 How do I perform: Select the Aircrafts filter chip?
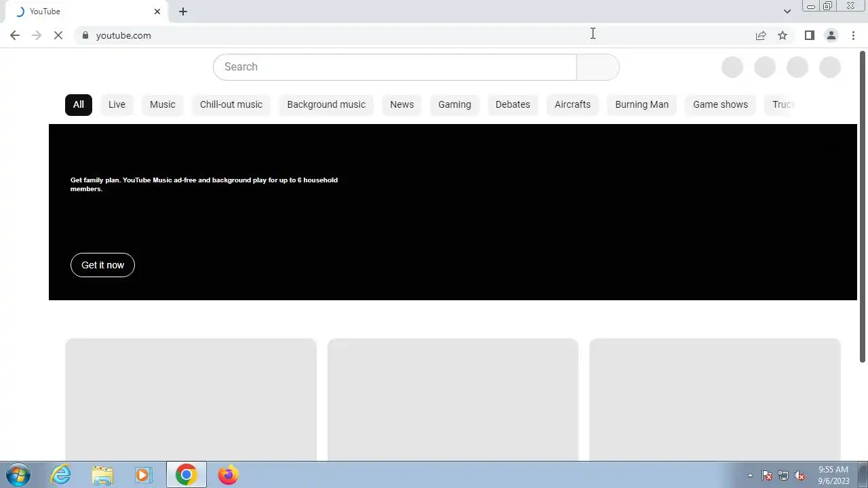point(572,104)
